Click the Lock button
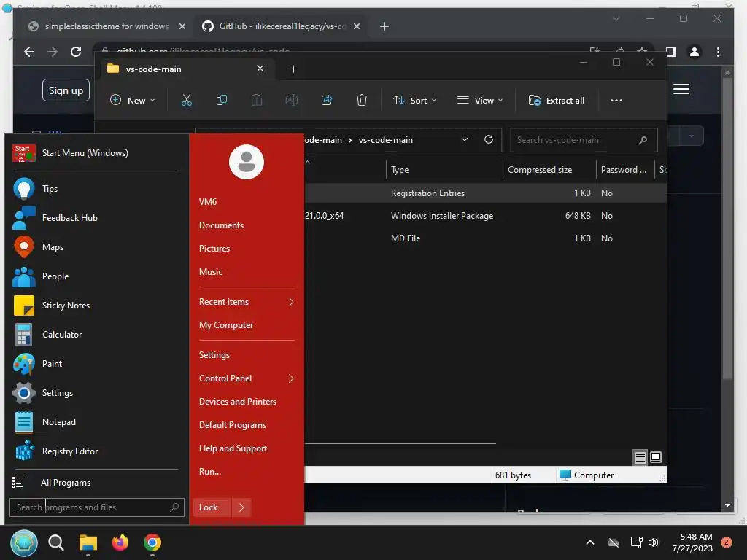The height and width of the screenshot is (560, 747). click(x=212, y=507)
